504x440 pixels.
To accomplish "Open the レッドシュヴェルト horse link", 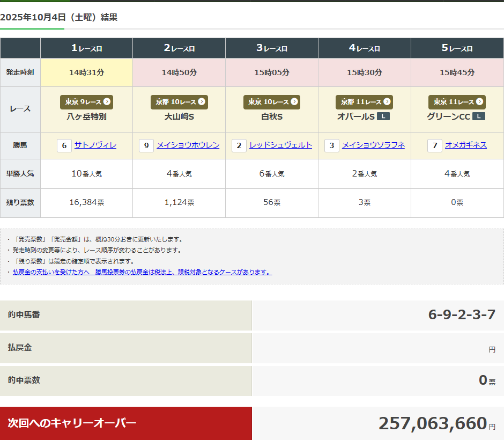I will [x=280, y=145].
